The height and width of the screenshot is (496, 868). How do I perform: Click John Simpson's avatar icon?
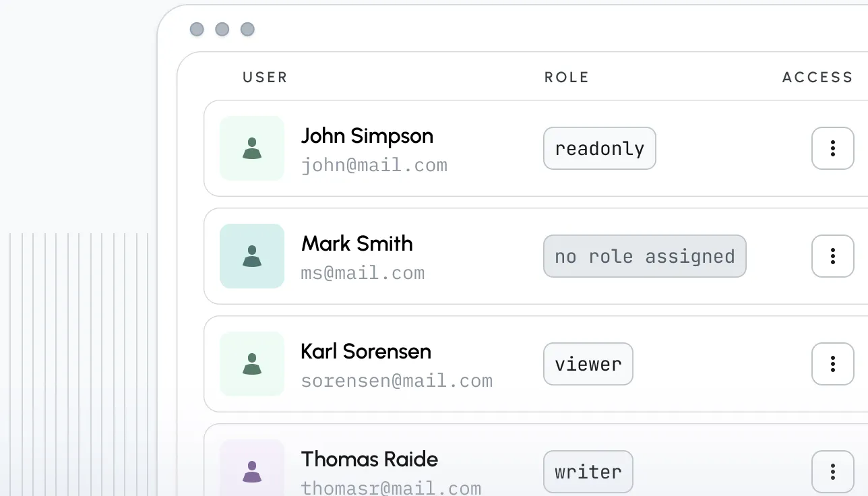tap(252, 148)
